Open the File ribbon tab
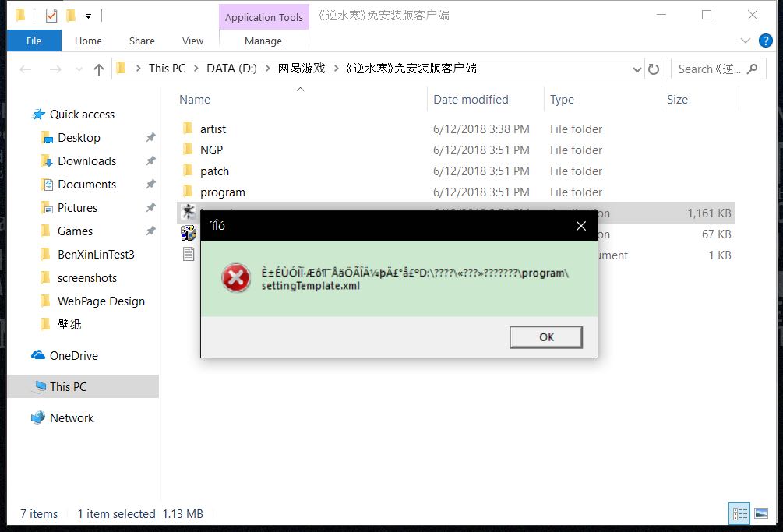This screenshot has height=532, width=783. [34, 41]
